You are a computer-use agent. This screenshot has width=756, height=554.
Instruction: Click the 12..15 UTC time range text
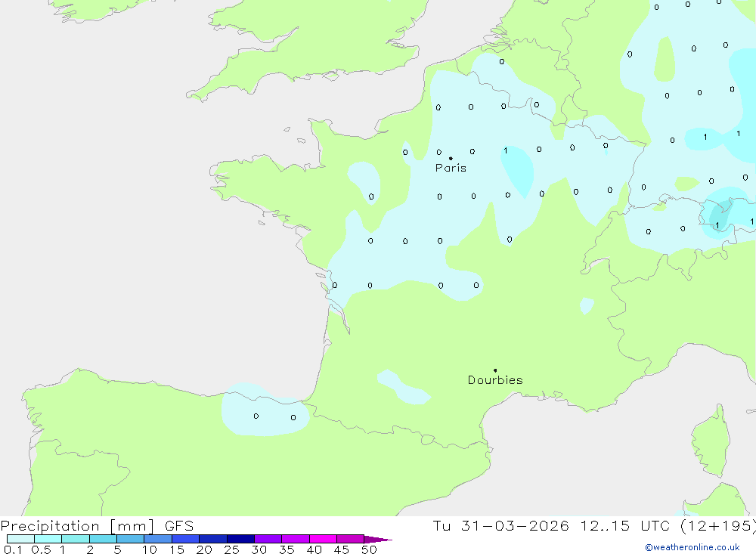pyautogui.click(x=625, y=525)
